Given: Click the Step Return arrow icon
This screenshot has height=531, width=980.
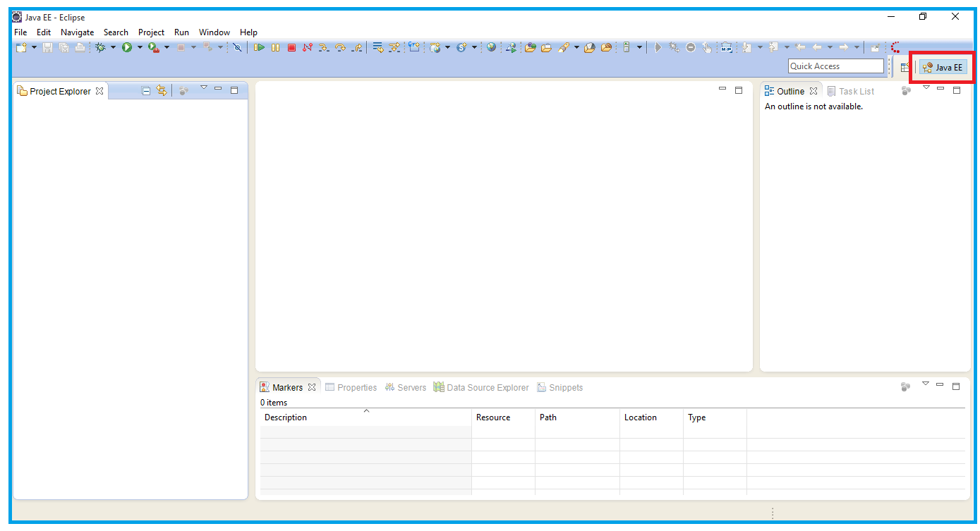Looking at the screenshot, I should 356,47.
